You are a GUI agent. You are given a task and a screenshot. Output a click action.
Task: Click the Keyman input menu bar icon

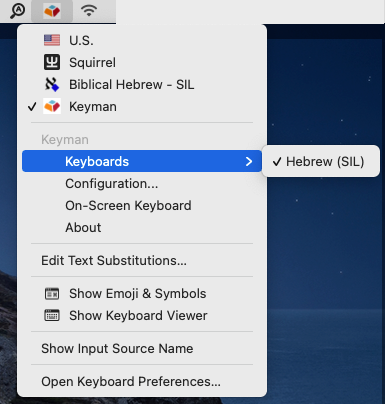click(52, 11)
